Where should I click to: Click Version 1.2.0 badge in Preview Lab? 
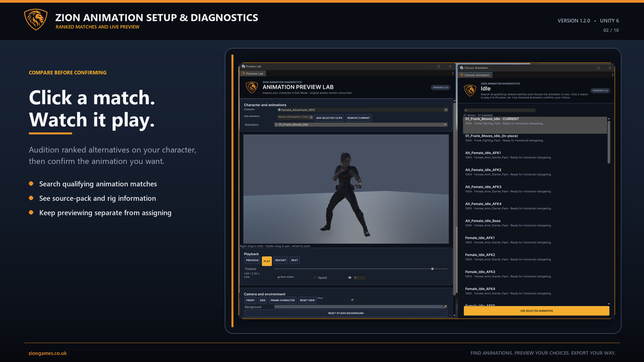[x=440, y=87]
